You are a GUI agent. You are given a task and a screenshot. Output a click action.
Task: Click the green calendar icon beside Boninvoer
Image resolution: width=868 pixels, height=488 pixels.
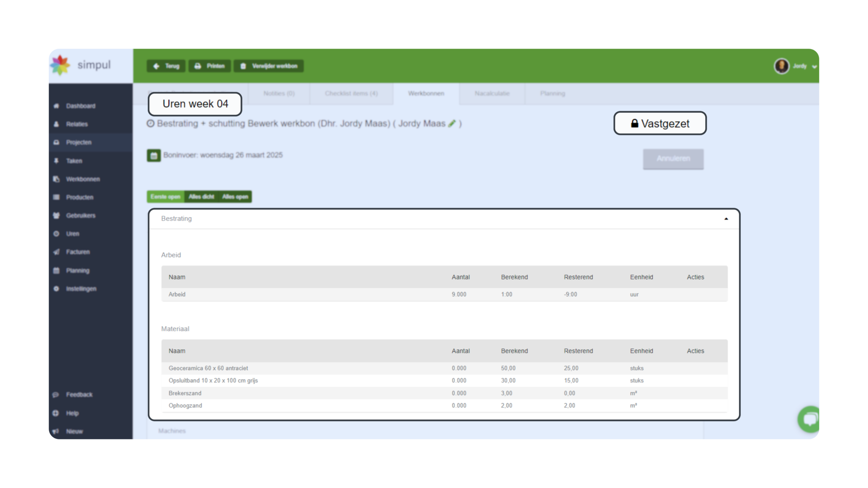pyautogui.click(x=154, y=155)
